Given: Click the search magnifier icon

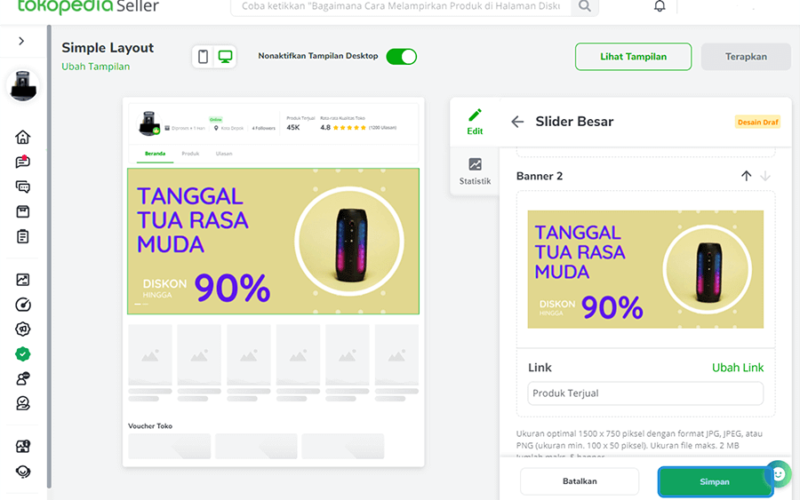Looking at the screenshot, I should (585, 6).
